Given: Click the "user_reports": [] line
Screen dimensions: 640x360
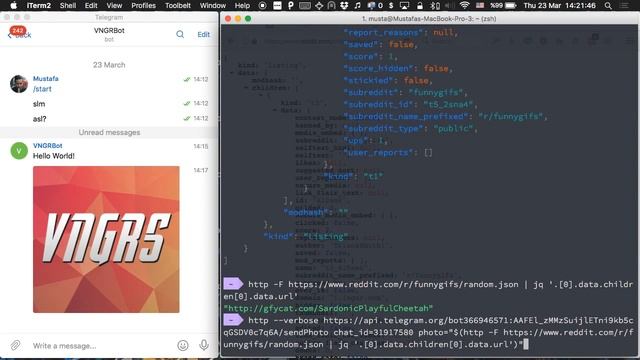Looking at the screenshot, I should pos(388,152).
